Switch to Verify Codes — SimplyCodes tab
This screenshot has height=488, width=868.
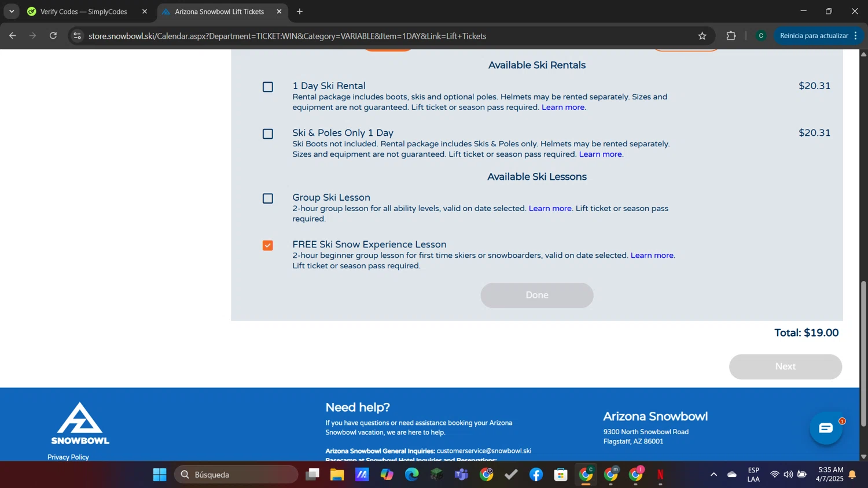pos(84,12)
